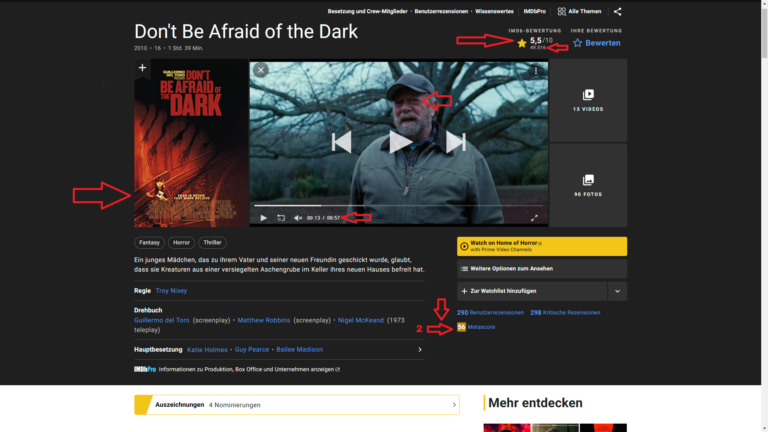Click rewind 10 seconds icon
The image size is (768, 432).
pyautogui.click(x=281, y=218)
